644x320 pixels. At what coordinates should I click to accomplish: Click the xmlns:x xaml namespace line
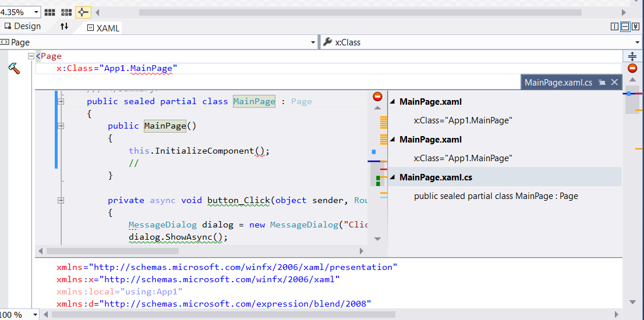pyautogui.click(x=198, y=279)
